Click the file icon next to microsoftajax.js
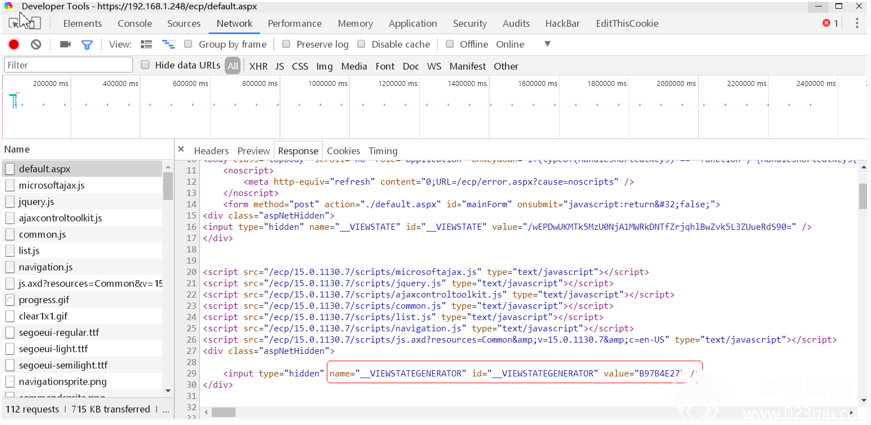This screenshot has height=425, width=871. point(10,185)
